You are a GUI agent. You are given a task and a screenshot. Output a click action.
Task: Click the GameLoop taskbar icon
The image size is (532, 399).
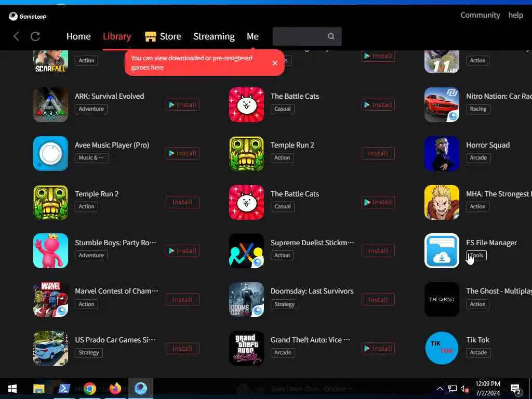point(140,389)
